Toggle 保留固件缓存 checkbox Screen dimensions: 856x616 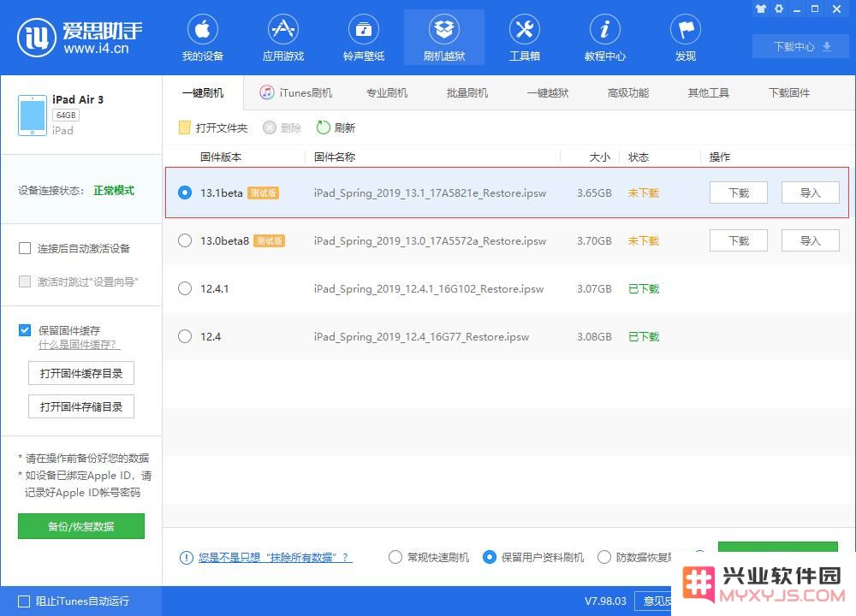[x=25, y=330]
